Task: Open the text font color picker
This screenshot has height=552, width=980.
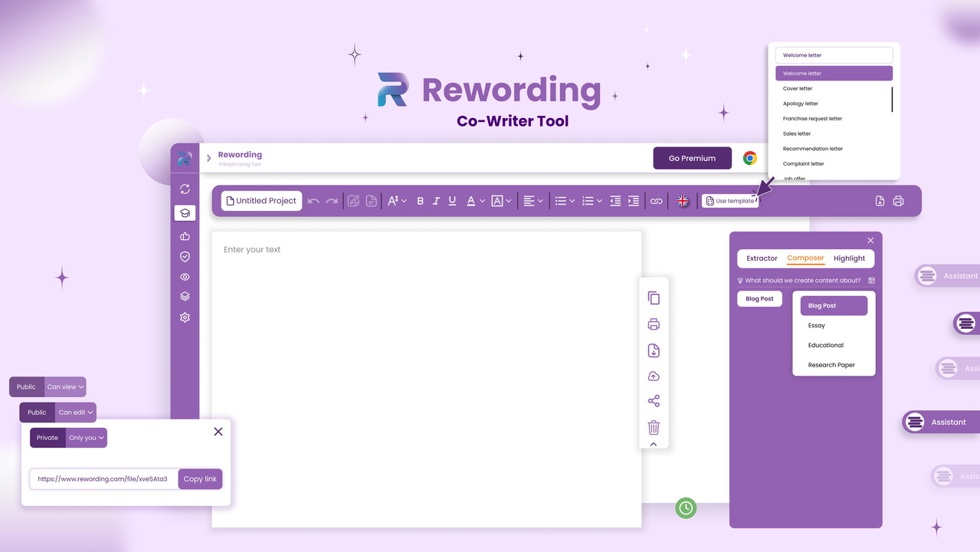Action: tap(475, 201)
